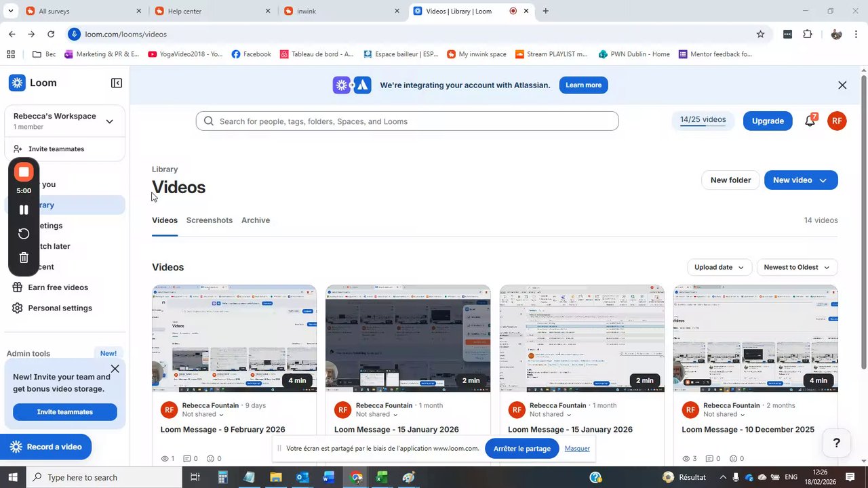Click Arrêter le partage to stop sharing
The image size is (868, 488).
tap(522, 449)
